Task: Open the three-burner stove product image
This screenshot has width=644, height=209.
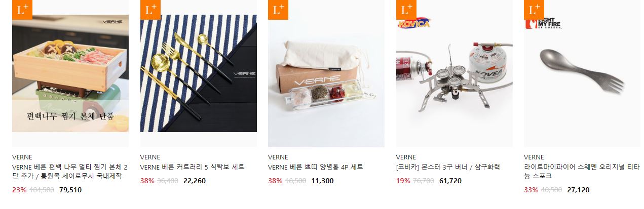Action: point(454,73)
